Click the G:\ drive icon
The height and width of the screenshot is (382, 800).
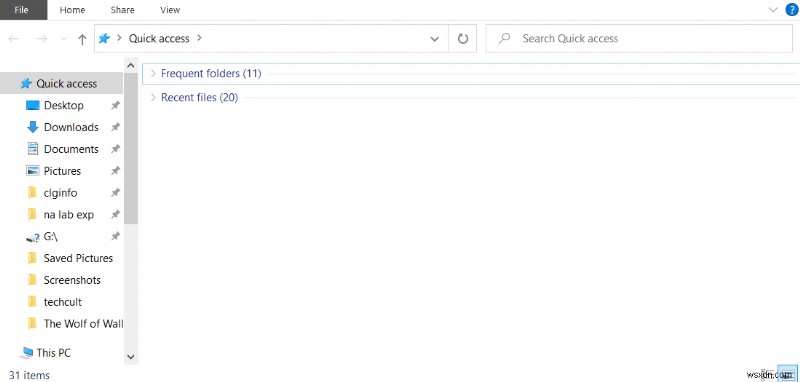pyautogui.click(x=32, y=237)
